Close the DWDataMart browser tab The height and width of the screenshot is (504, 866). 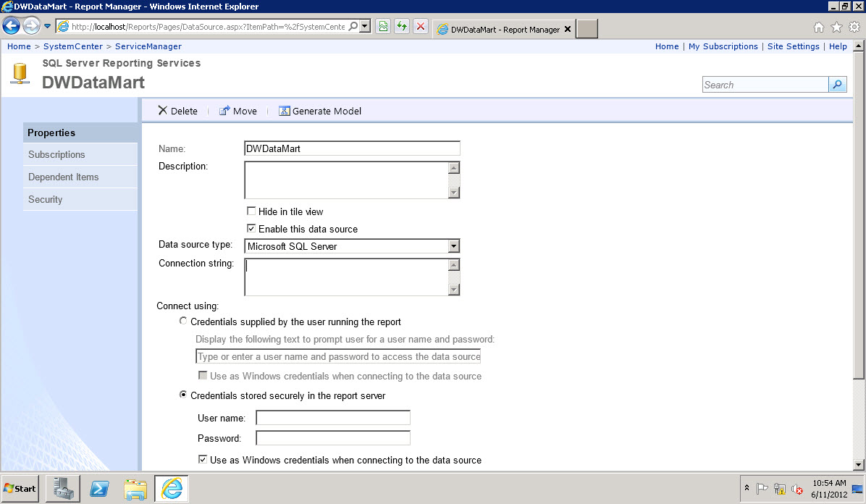567,29
